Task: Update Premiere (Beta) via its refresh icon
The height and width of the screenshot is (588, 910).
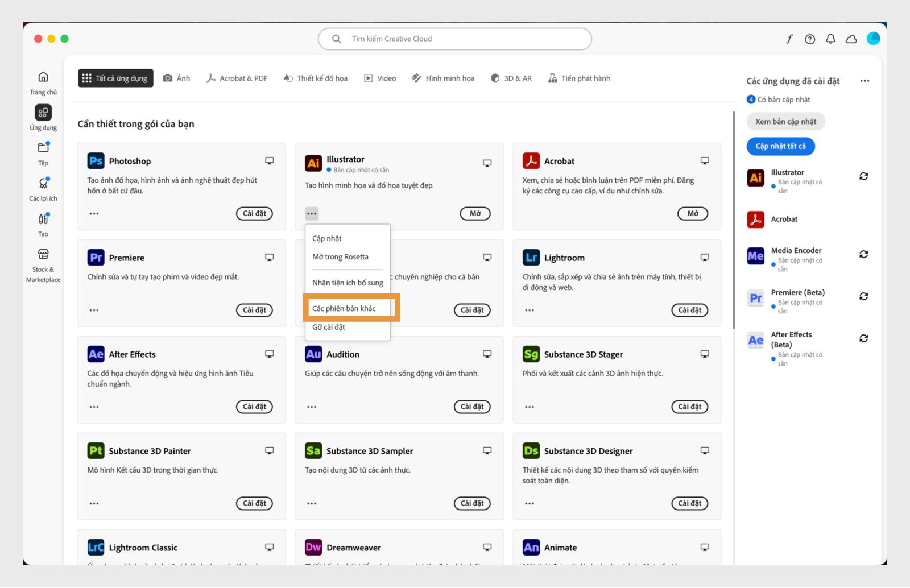Action: tap(863, 296)
